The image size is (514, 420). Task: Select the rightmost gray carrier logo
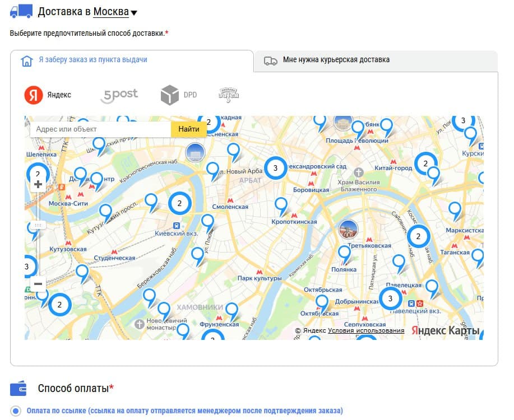(x=230, y=95)
